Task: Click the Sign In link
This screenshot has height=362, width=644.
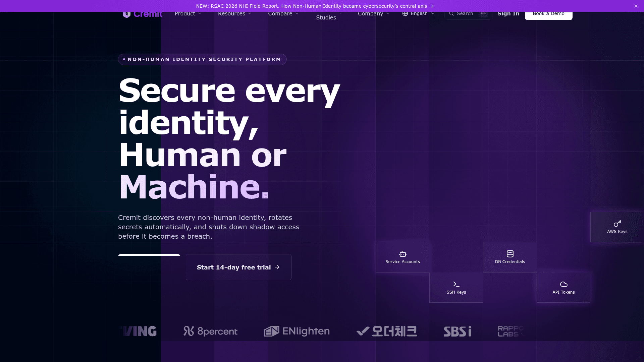Action: coord(508,14)
